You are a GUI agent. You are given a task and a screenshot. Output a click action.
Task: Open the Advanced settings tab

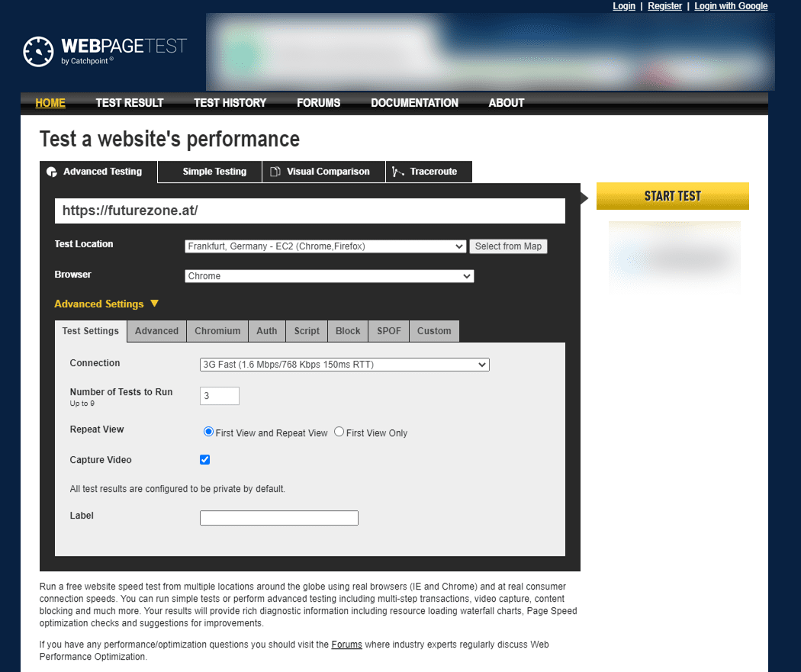[x=157, y=331]
